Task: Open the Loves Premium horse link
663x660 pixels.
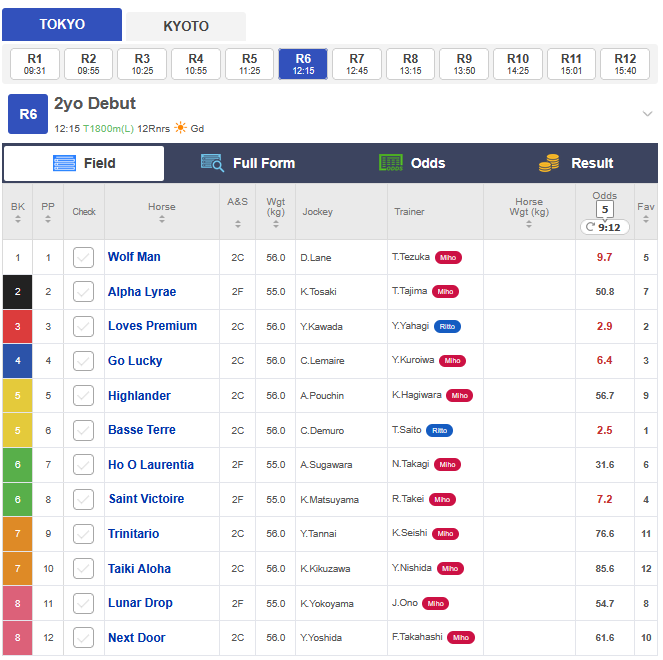Action: 153,326
